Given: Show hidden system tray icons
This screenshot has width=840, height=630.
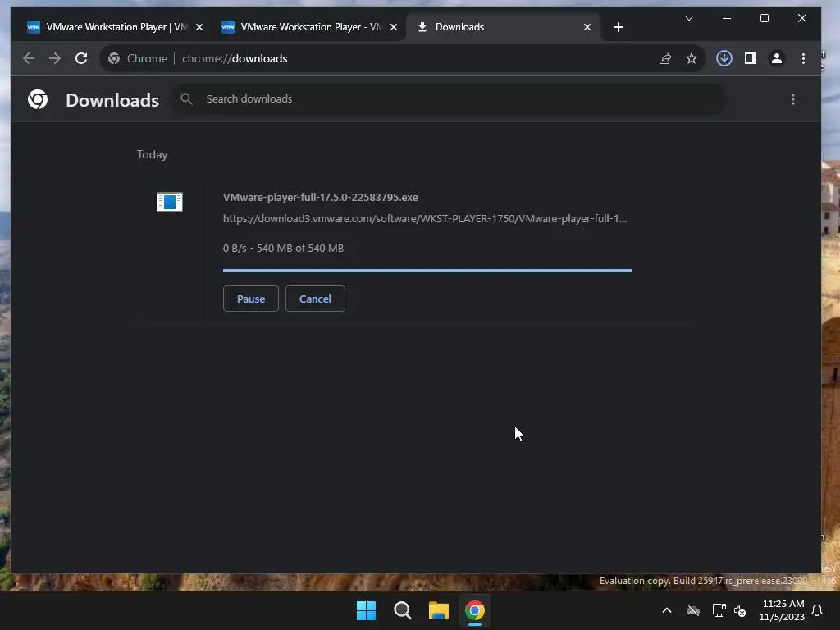Looking at the screenshot, I should coord(667,610).
